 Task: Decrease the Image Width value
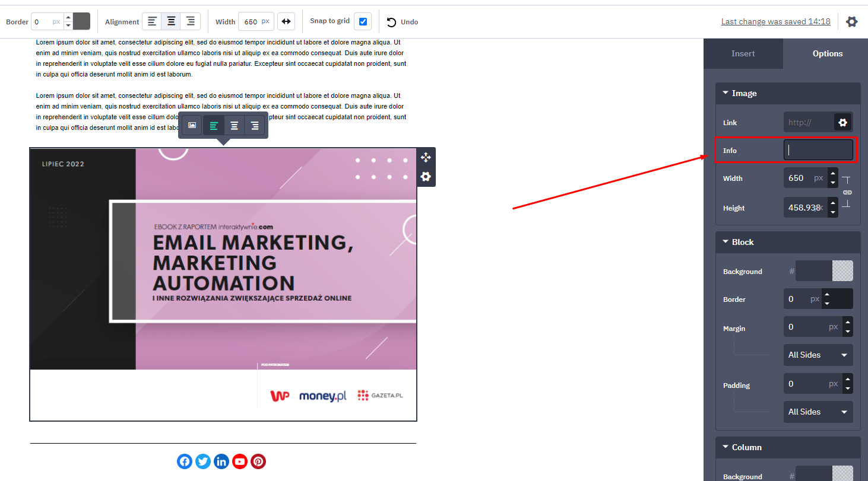click(x=833, y=183)
